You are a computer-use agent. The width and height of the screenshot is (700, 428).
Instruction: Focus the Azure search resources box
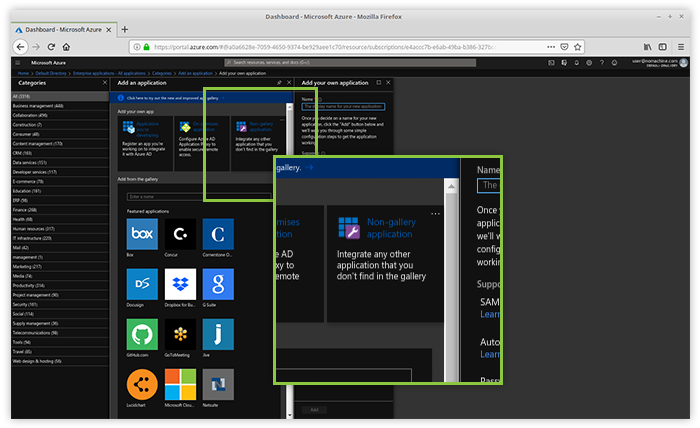click(350, 62)
